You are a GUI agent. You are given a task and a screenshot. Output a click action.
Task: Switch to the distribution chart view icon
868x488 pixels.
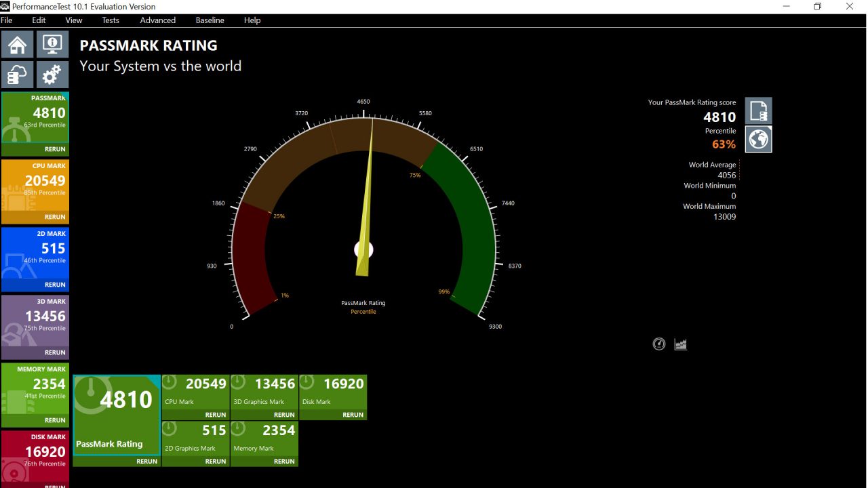pyautogui.click(x=681, y=344)
